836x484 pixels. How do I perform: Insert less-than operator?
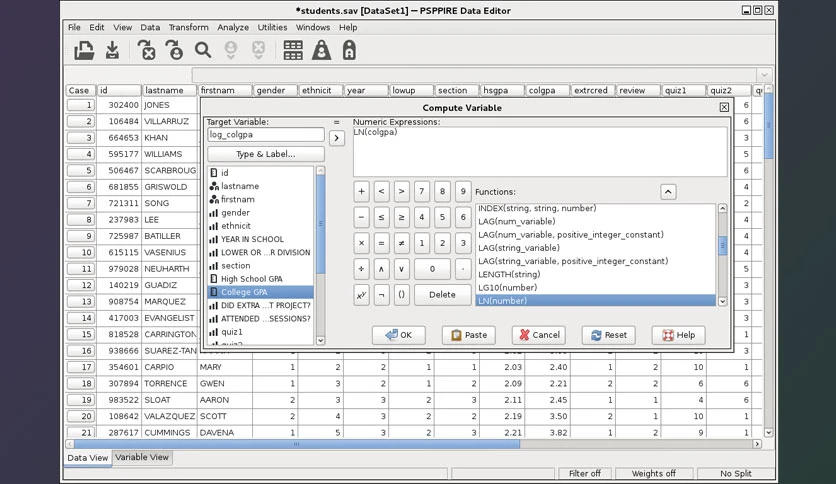[x=381, y=191]
